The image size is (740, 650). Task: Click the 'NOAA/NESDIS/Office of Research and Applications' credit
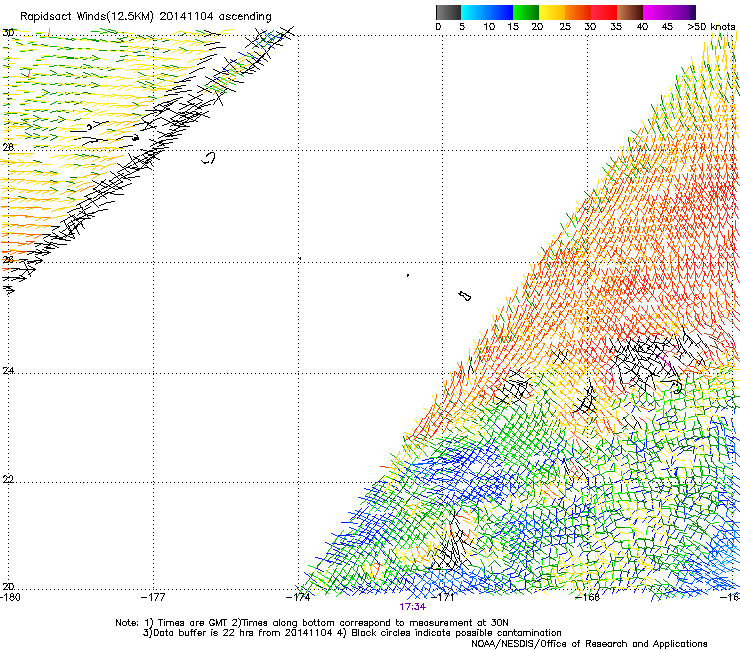[589, 644]
